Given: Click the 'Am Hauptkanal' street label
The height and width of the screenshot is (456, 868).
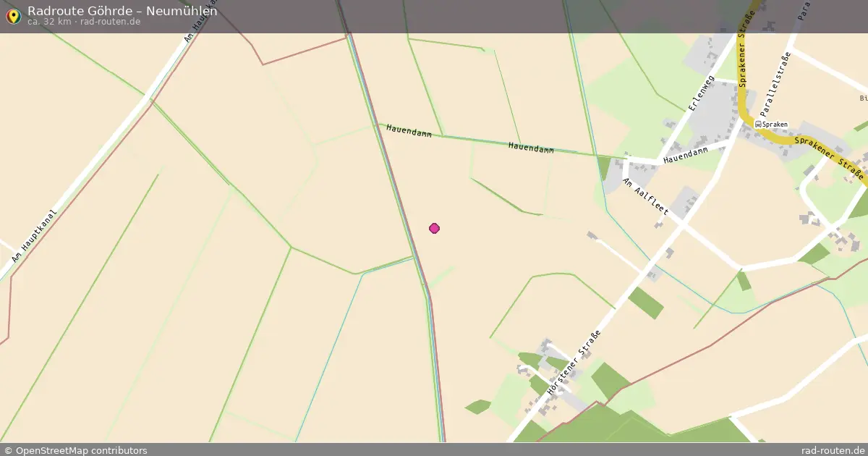Looking at the screenshot, I should click(x=34, y=236).
